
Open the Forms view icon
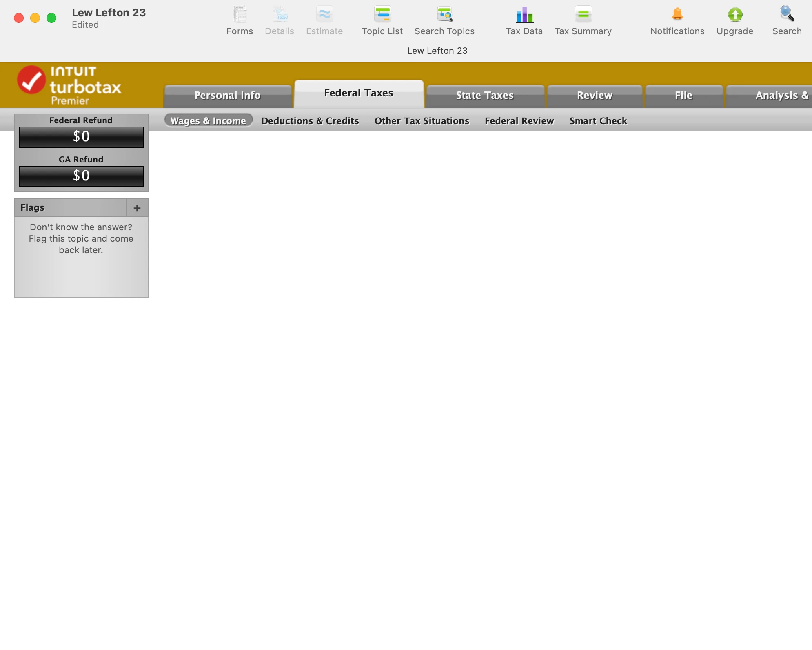(x=240, y=15)
